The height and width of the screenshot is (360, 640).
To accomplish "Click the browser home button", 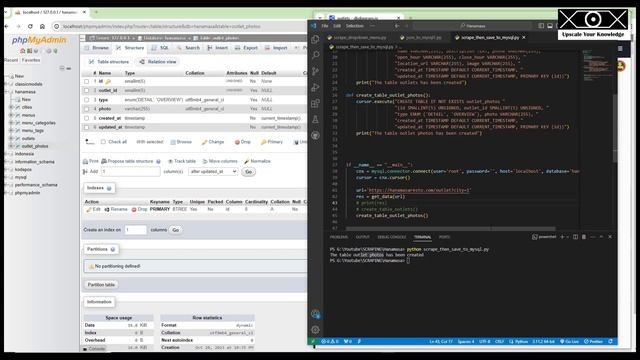I will 42,26.
